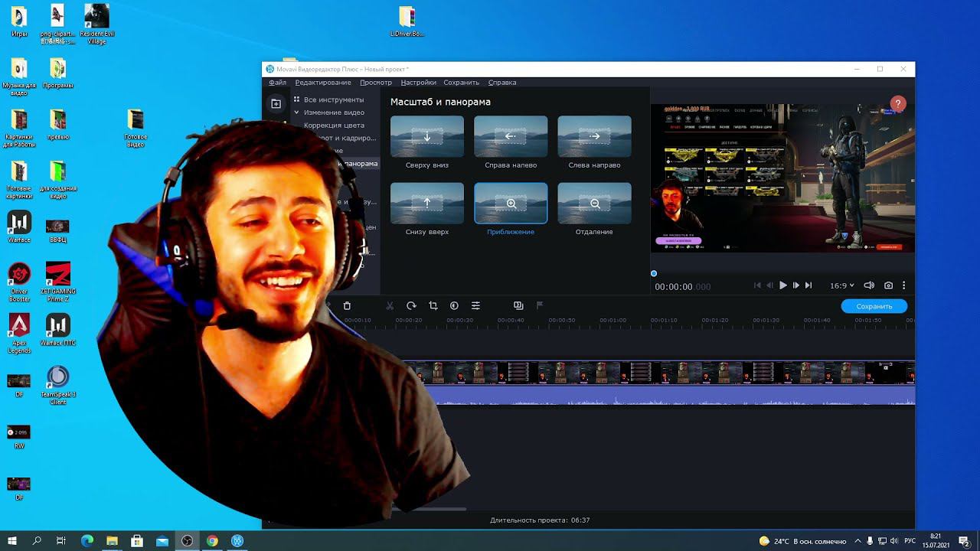
Task: Open the "Настройки" menu
Action: tap(418, 83)
